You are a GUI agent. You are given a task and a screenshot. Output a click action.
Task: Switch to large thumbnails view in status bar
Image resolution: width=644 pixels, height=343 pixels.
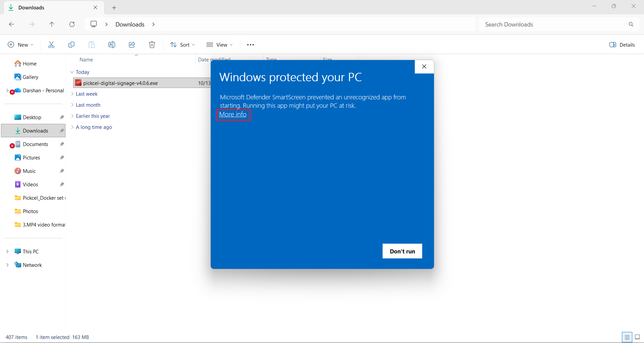coord(637,337)
